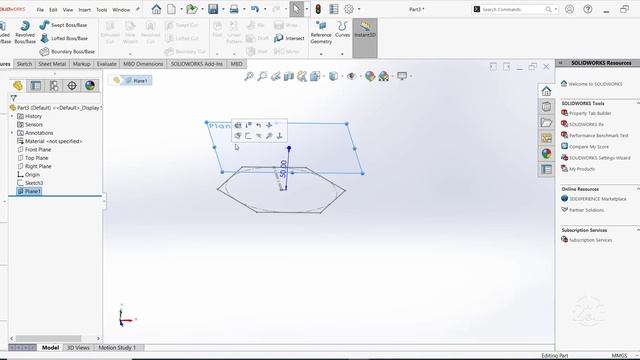
Task: Open Custom Properties icon in task pane
Action: click(546, 169)
